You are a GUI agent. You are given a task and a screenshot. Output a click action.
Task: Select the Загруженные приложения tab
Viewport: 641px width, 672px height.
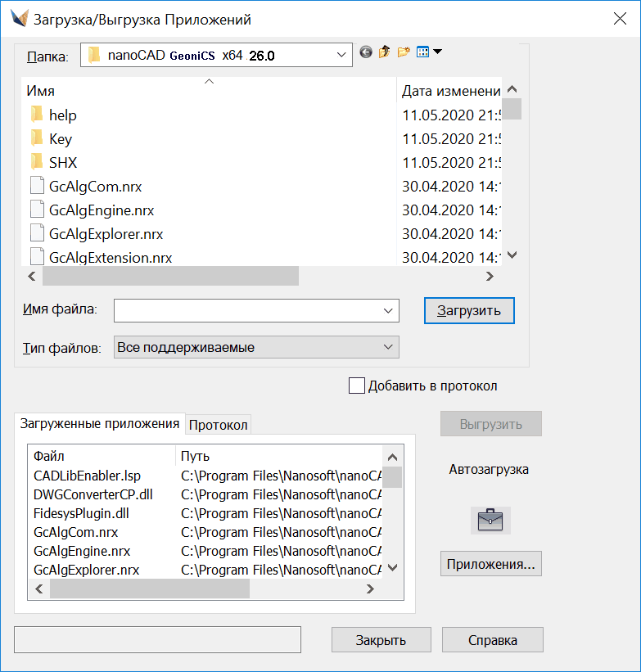99,424
